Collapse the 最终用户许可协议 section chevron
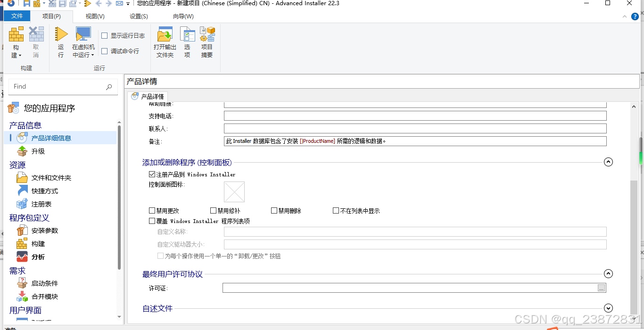 tap(608, 273)
